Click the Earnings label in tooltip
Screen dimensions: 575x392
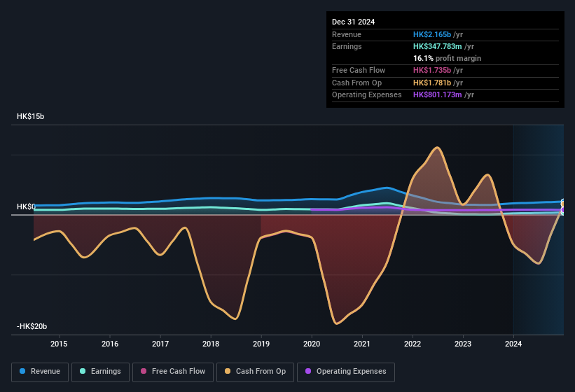347,46
